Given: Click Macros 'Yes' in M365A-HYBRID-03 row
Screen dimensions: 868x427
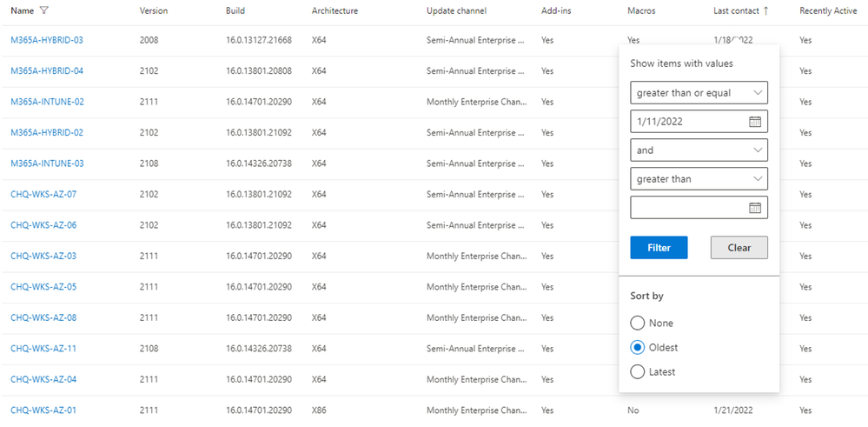Looking at the screenshot, I should click(633, 40).
